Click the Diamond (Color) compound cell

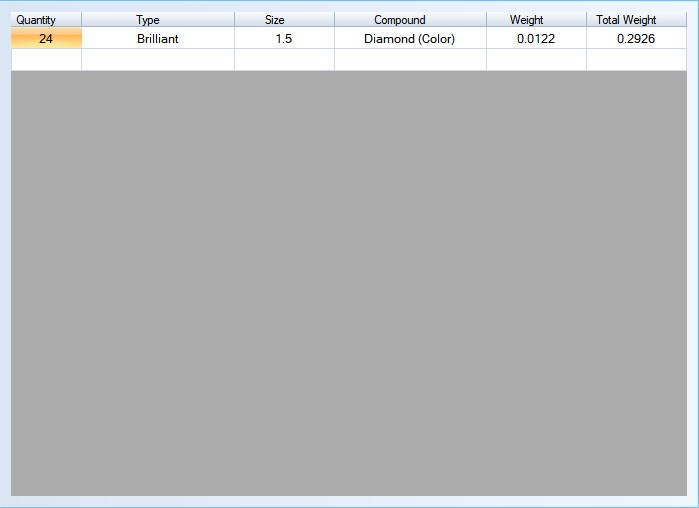[x=410, y=39]
